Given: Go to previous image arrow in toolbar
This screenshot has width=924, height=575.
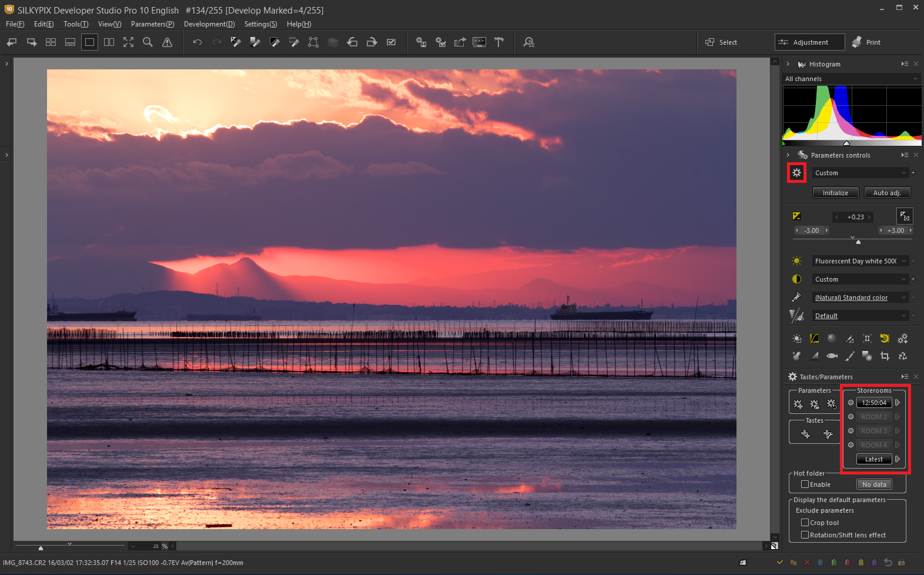Looking at the screenshot, I should click(x=12, y=42).
